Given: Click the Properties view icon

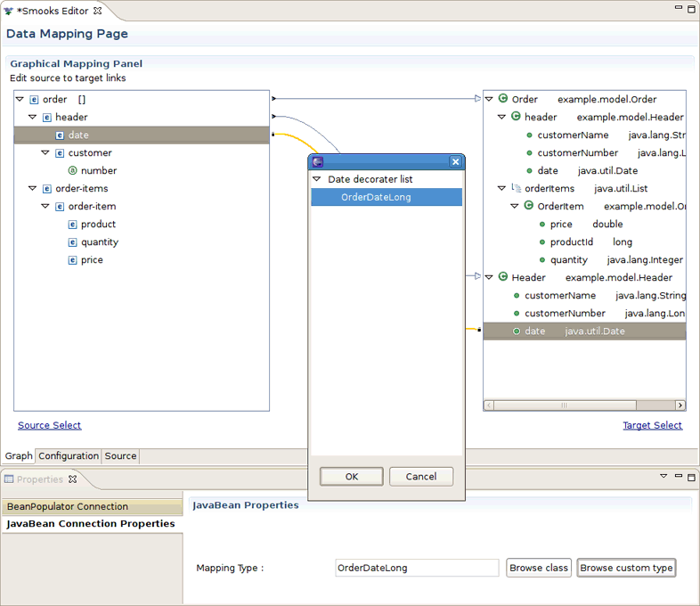Looking at the screenshot, I should 9,479.
